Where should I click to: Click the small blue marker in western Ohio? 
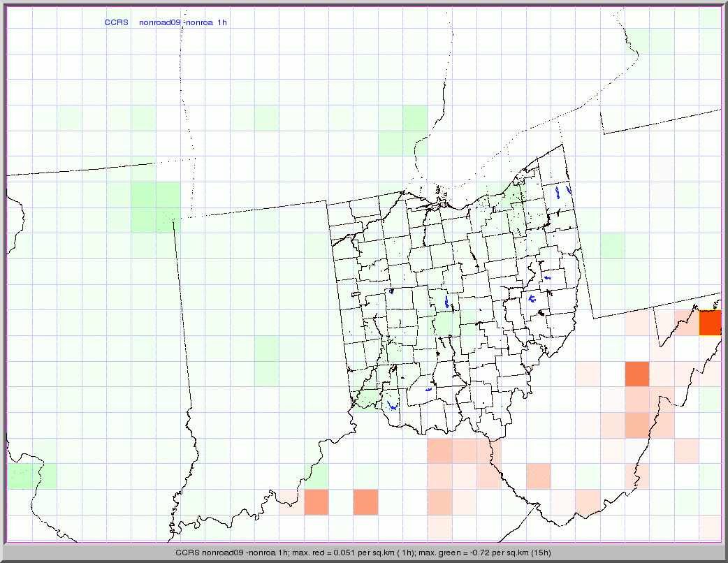(391, 291)
